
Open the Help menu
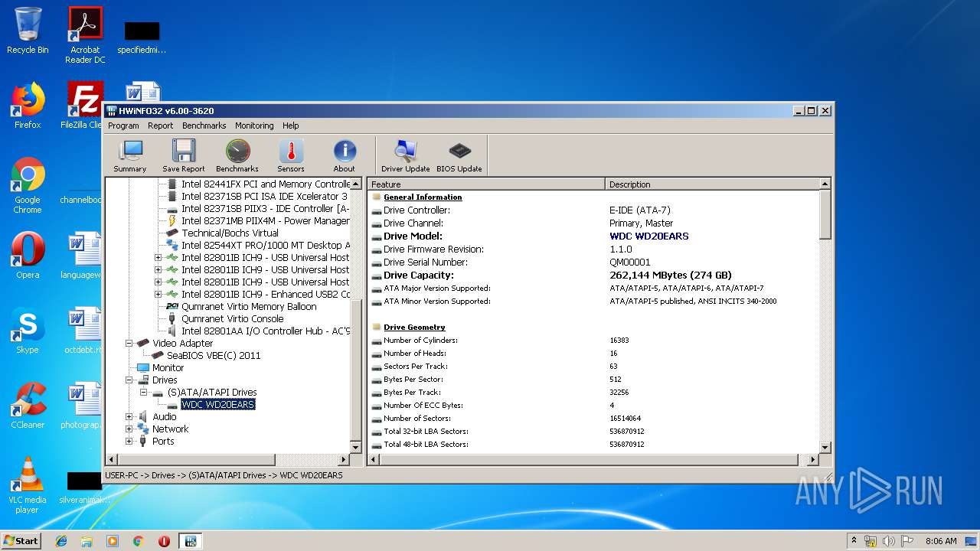point(291,126)
